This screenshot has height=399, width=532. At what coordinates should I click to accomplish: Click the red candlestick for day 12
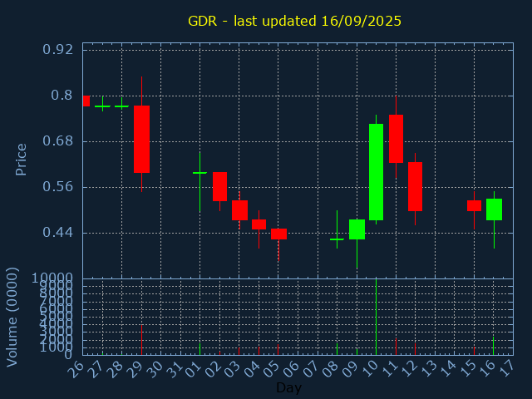pos(415,186)
